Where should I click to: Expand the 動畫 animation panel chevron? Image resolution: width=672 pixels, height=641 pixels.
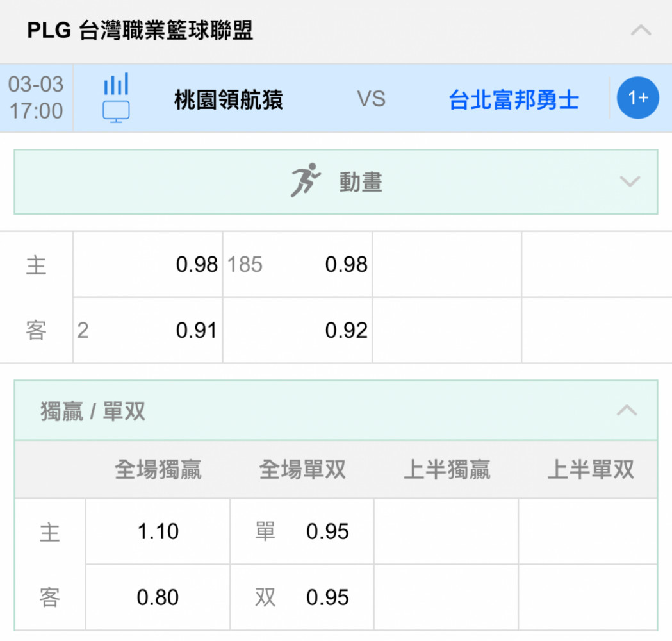630,181
